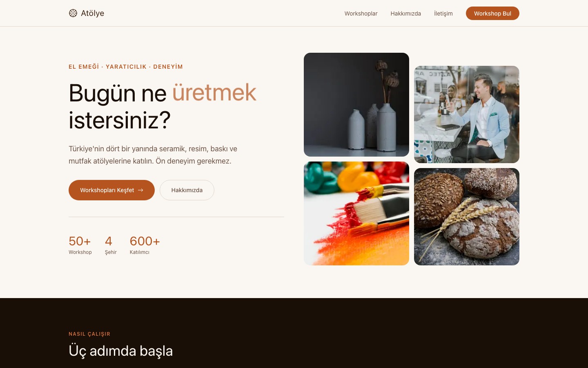Open the Workshoplar nav link
The width and height of the screenshot is (588, 368).
click(x=361, y=13)
